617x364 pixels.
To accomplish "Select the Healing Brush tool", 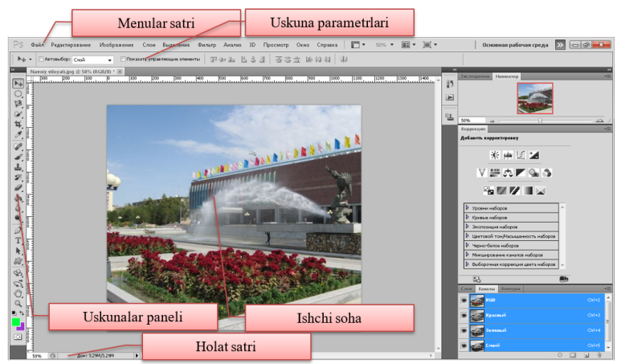I will (x=18, y=147).
